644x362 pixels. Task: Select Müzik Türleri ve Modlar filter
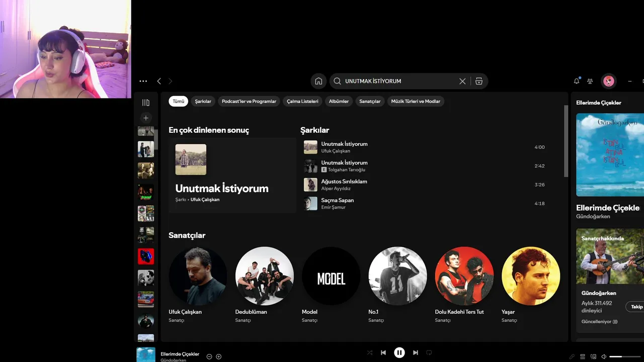(416, 101)
